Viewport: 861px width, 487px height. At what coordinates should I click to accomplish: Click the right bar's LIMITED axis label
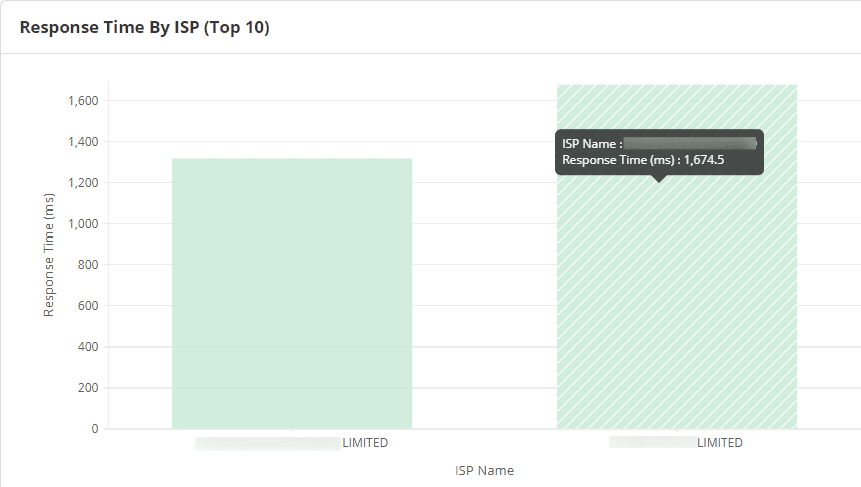coord(720,443)
